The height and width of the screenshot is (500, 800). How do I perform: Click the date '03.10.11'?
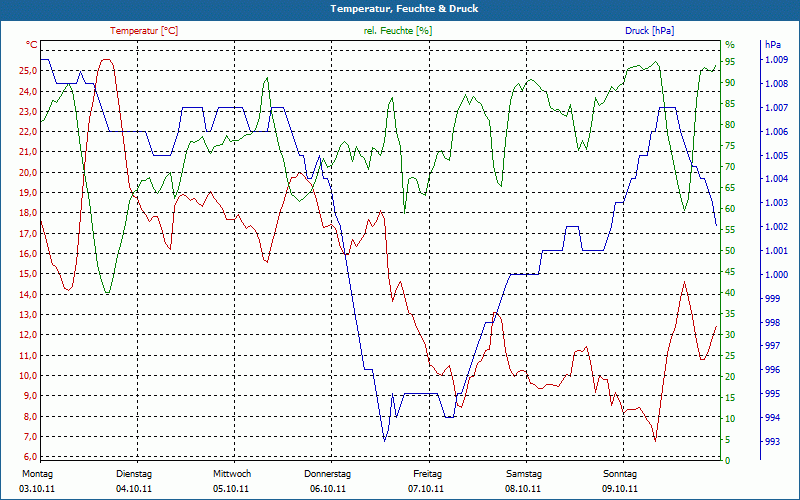37,489
